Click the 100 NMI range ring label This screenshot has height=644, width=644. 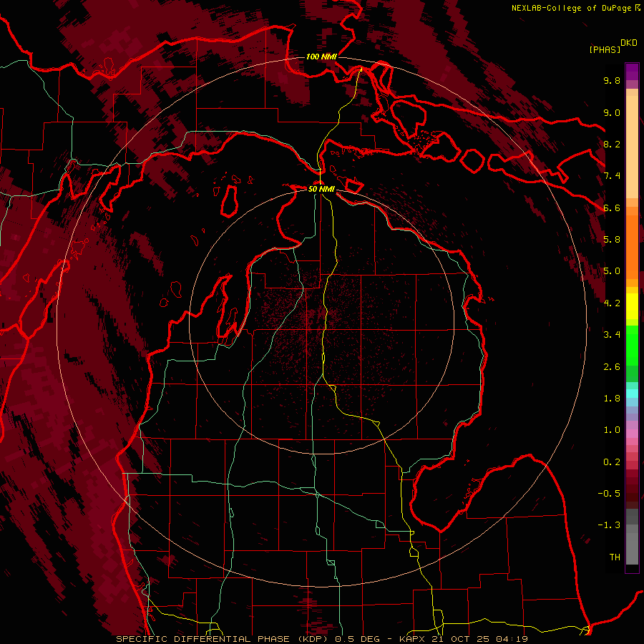point(321,57)
